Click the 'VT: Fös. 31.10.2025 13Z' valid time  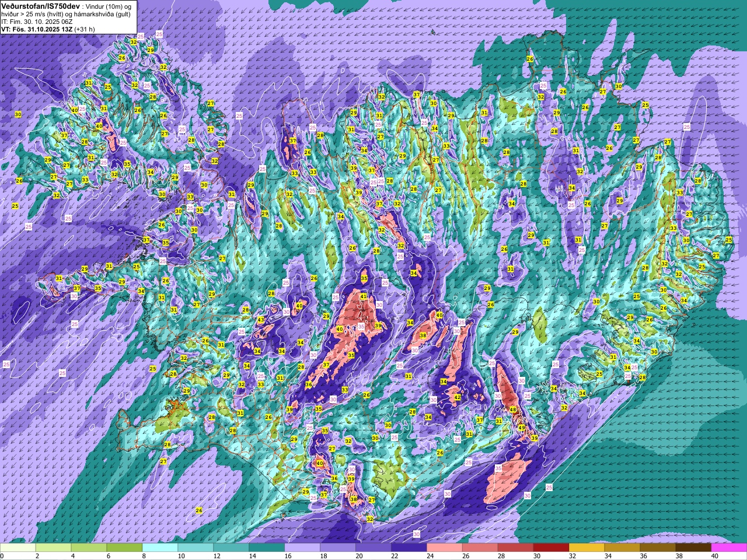[37, 29]
